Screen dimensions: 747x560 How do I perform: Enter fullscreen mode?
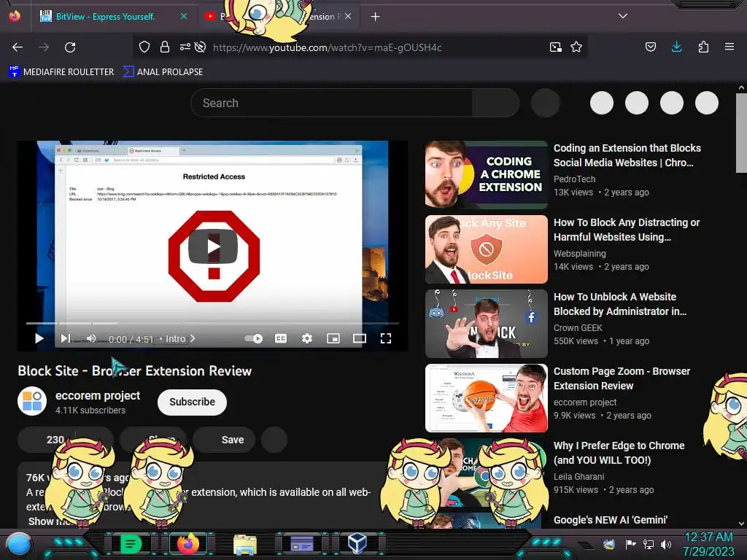[x=386, y=338]
